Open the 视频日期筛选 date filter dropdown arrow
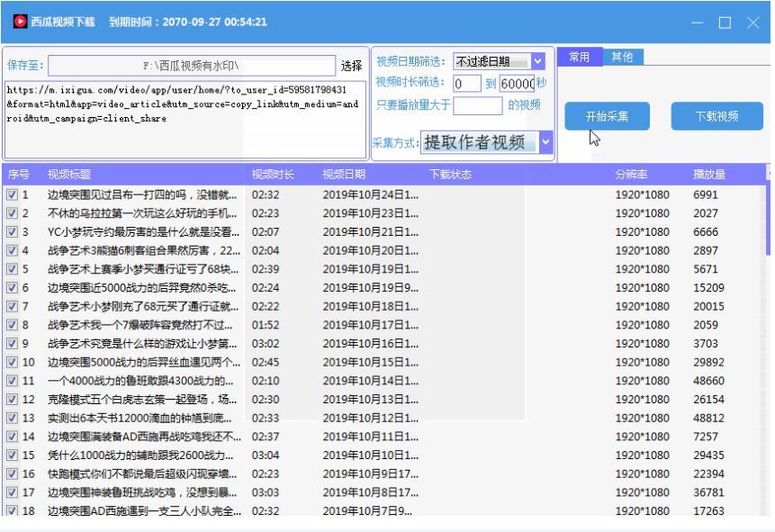 pos(537,61)
